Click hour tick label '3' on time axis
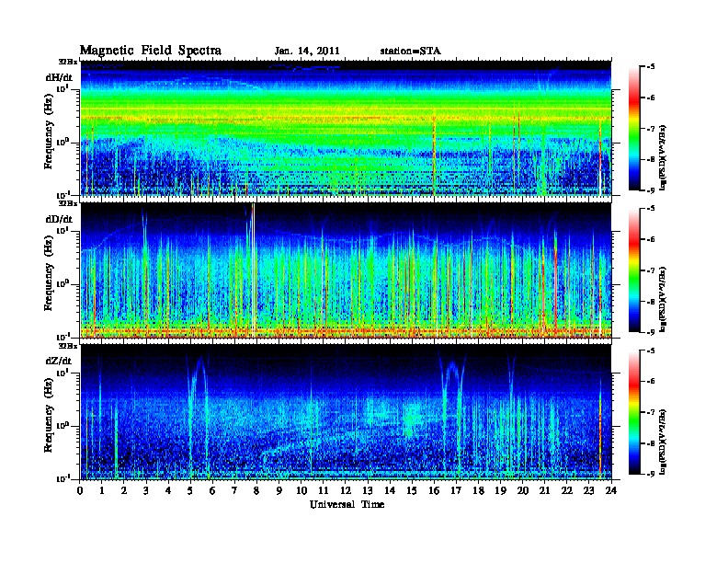Viewport: 728px width, 563px height. 146,490
